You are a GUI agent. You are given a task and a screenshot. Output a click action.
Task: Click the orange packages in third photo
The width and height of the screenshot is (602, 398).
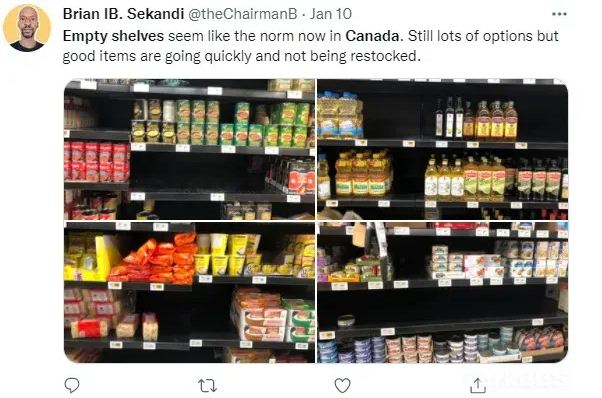pos(154,258)
